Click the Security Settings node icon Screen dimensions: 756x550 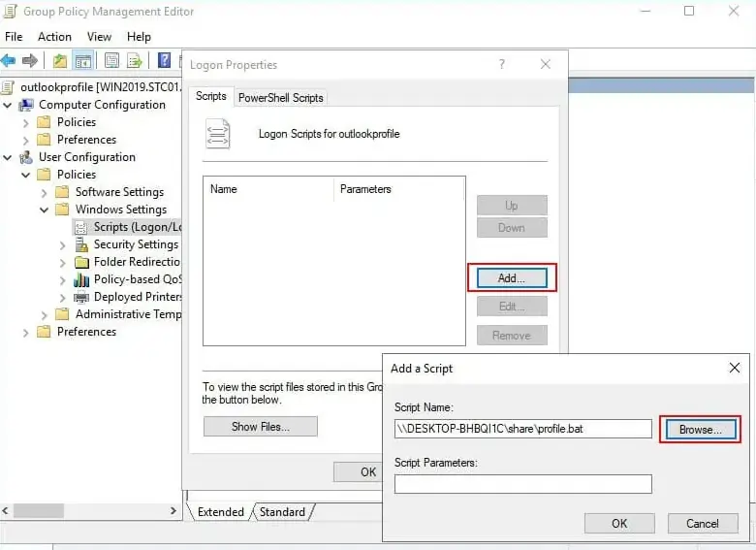(x=81, y=244)
